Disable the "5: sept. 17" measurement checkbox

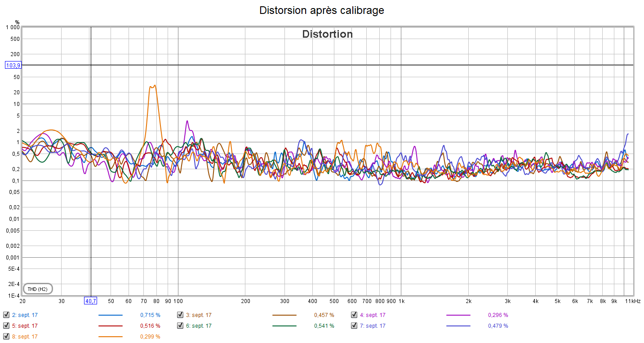(6, 325)
